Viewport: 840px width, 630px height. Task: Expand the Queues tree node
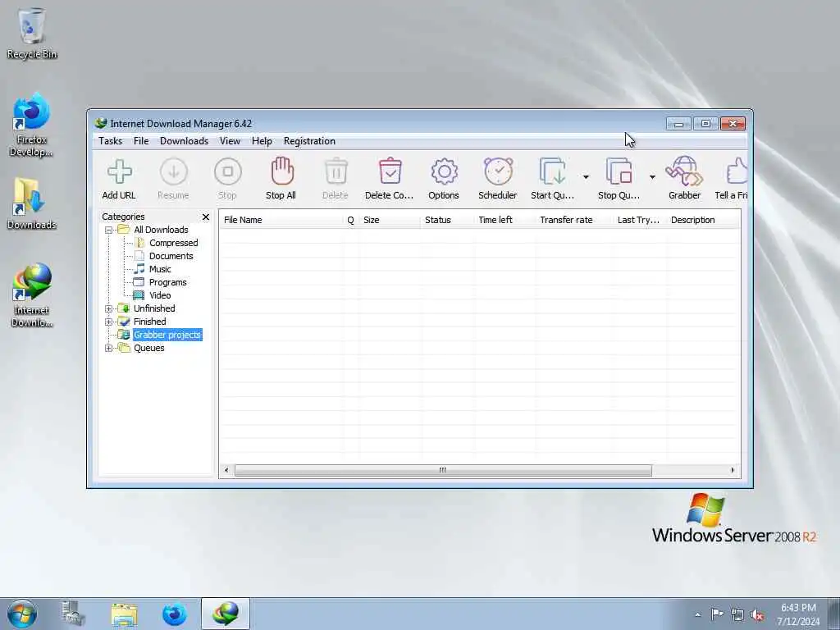pos(109,348)
